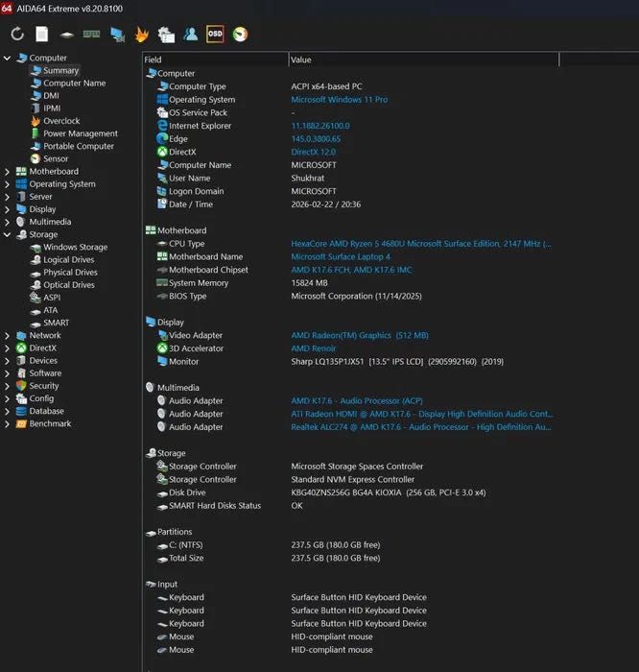Viewport: 639px width, 672px height.
Task: Open the AMD Renoir link
Action: [314, 348]
